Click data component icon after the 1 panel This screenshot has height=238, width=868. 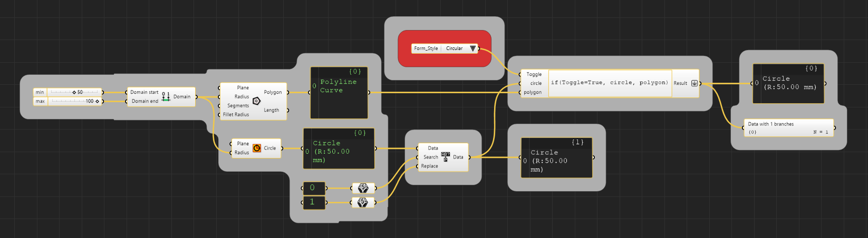(363, 202)
